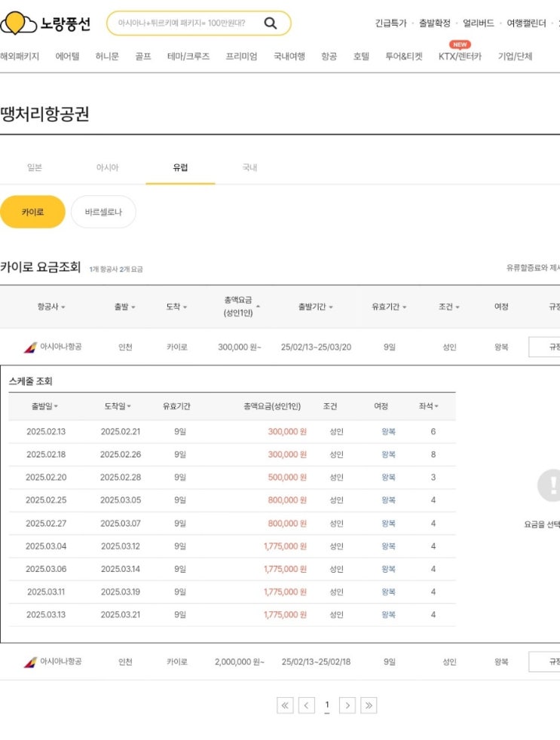Click the 스케줄 조회 heading

(30, 381)
